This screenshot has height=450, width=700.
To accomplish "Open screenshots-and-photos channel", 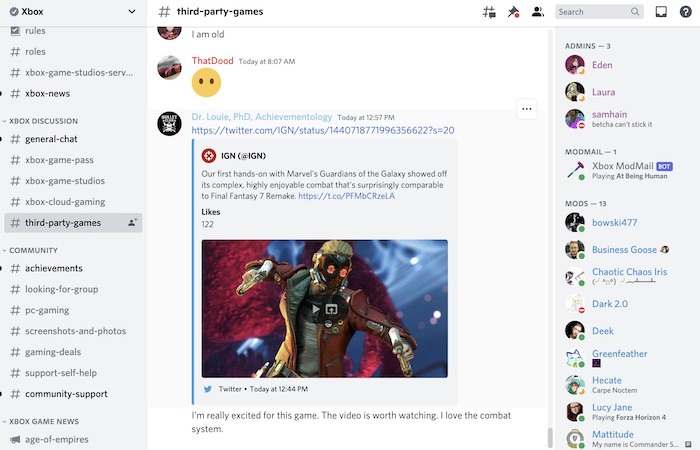I will coord(73,331).
